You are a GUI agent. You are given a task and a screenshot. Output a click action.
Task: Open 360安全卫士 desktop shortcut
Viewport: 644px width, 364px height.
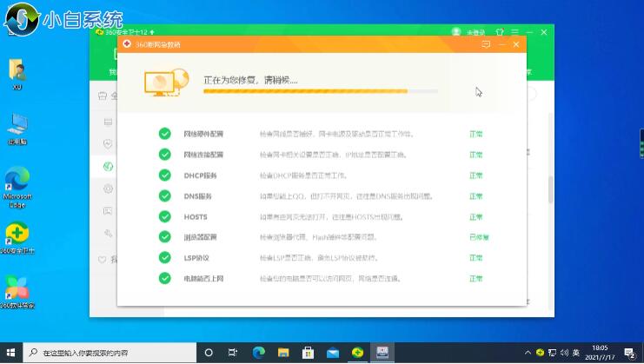17,238
